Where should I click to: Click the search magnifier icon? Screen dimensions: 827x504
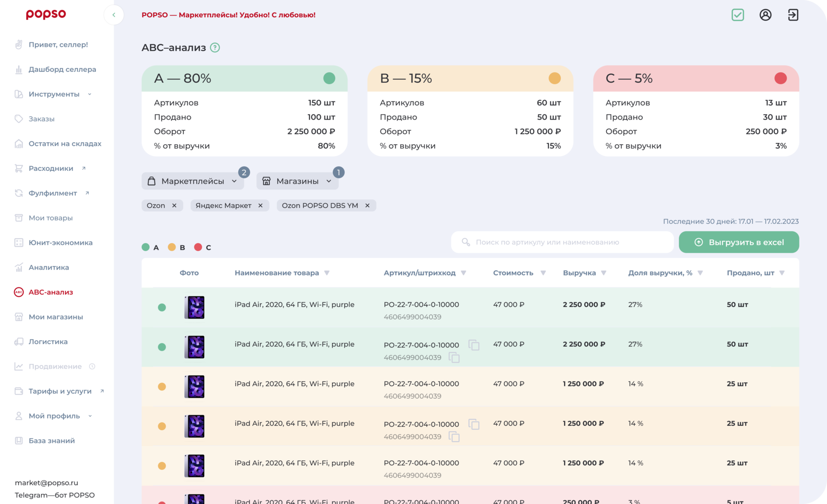tap(466, 242)
